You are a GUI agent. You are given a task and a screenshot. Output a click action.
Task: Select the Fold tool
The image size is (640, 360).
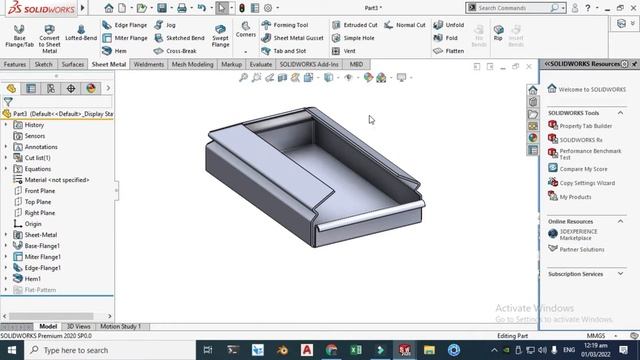(x=445, y=38)
